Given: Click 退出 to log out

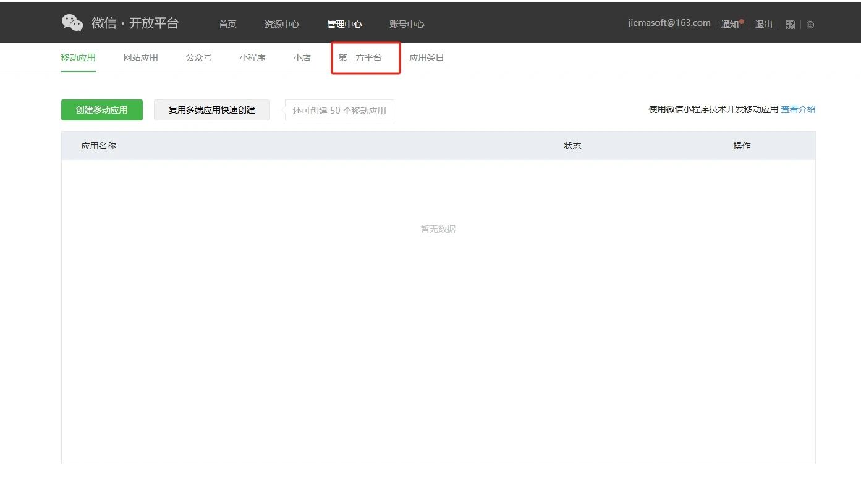Looking at the screenshot, I should 764,24.
